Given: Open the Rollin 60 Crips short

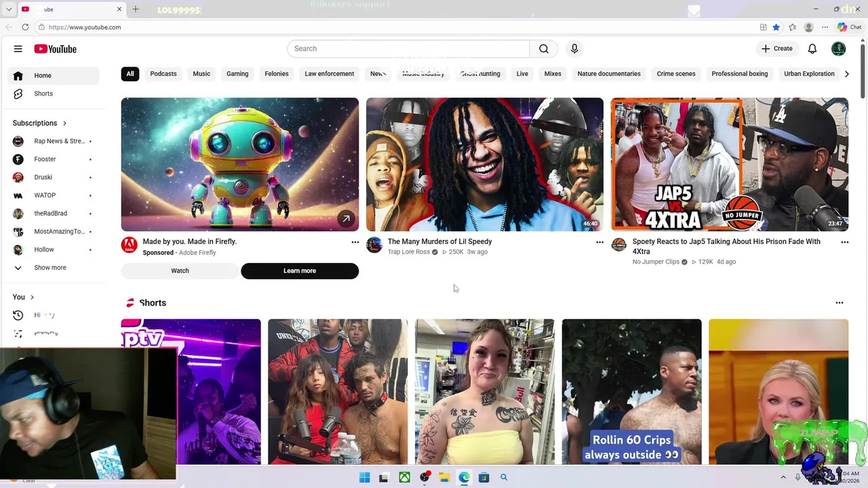Looking at the screenshot, I should 631,392.
